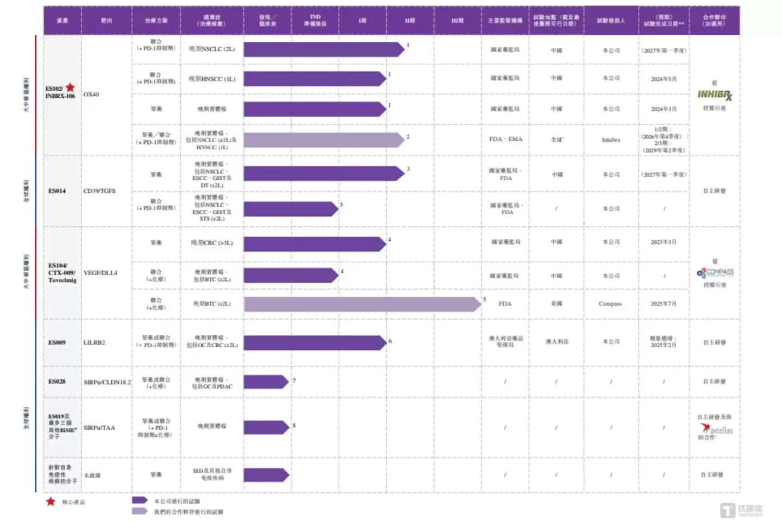Image resolution: width=782 pixels, height=532 pixels.
Task: Click the 合作夥伴 column header
Action: pos(714,21)
